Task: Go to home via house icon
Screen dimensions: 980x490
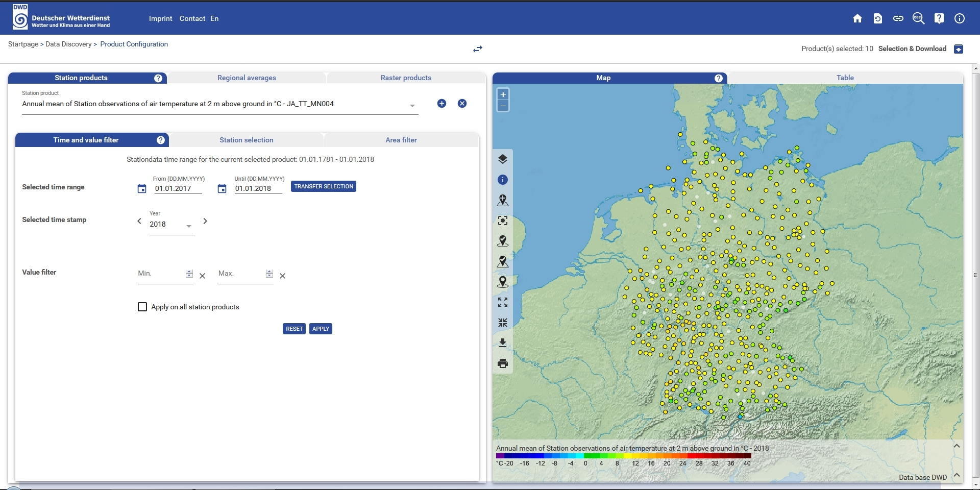Action: [x=857, y=18]
